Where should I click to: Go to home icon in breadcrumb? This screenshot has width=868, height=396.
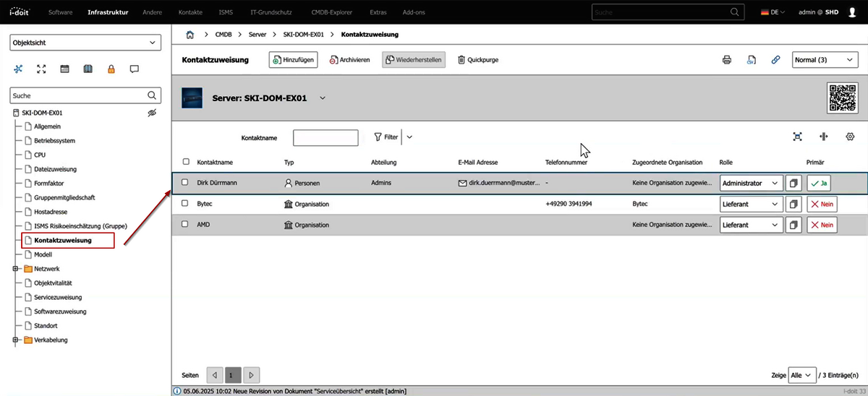coord(190,34)
